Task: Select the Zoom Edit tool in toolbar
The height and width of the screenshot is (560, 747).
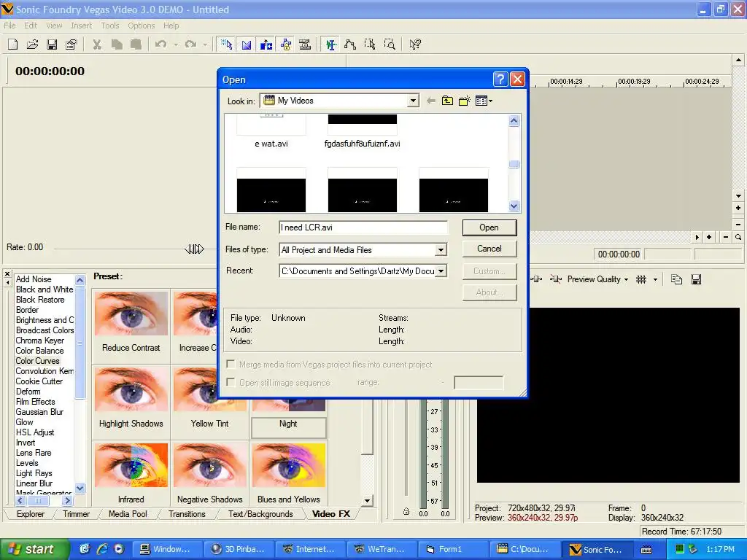Action: point(390,44)
